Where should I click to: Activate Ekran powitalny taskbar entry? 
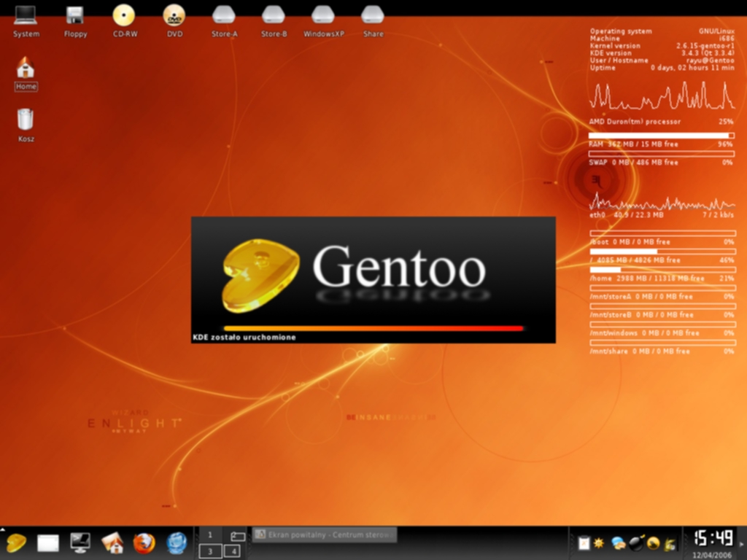[325, 534]
